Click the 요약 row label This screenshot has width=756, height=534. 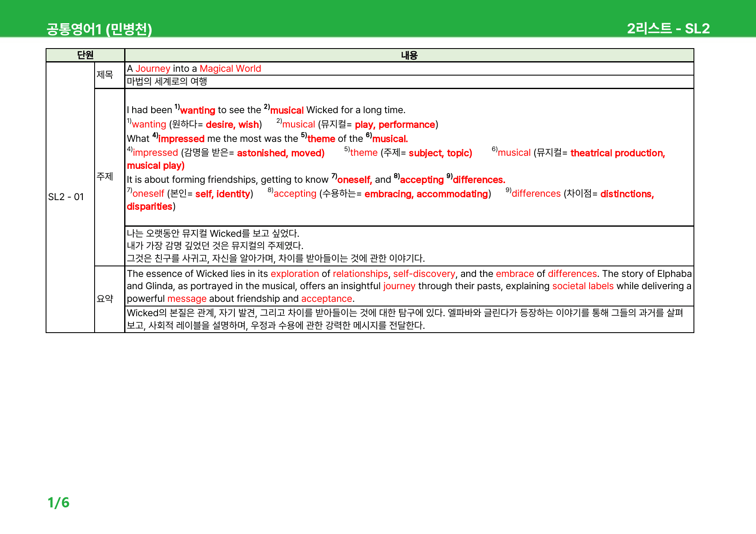(105, 299)
